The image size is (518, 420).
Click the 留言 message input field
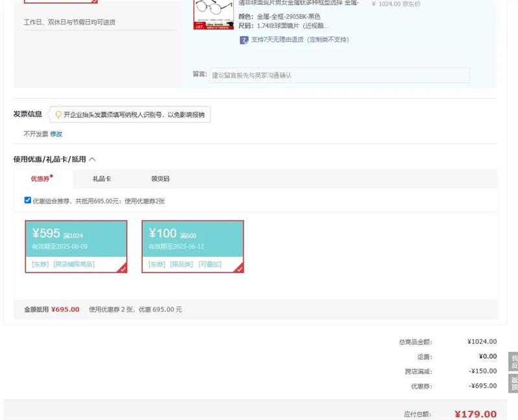[x=339, y=75]
